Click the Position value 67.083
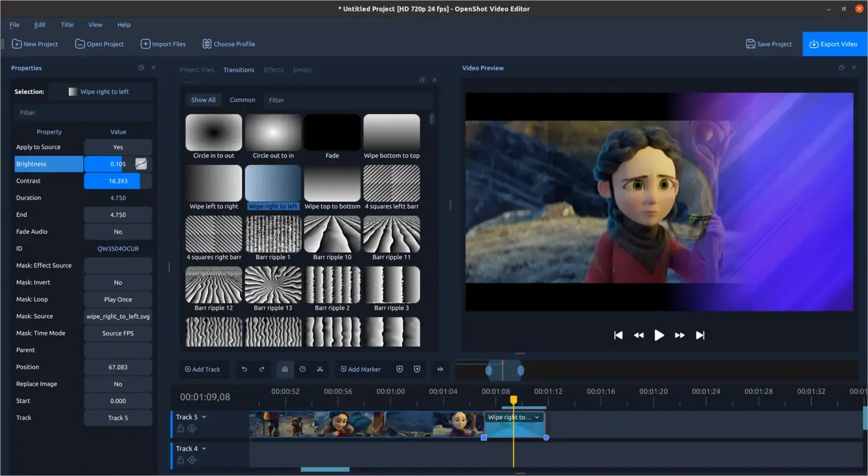868x476 pixels. pos(118,367)
